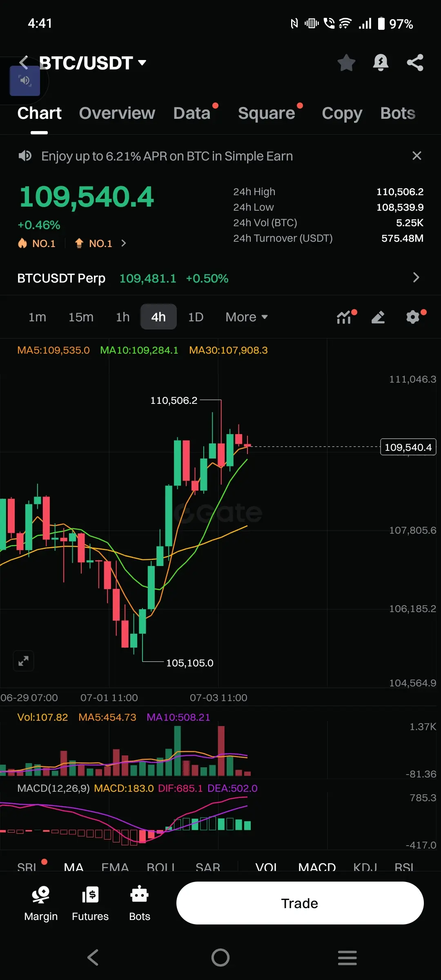Tap the latest candlestick on the chart
441x980 pixels.
(x=247, y=445)
